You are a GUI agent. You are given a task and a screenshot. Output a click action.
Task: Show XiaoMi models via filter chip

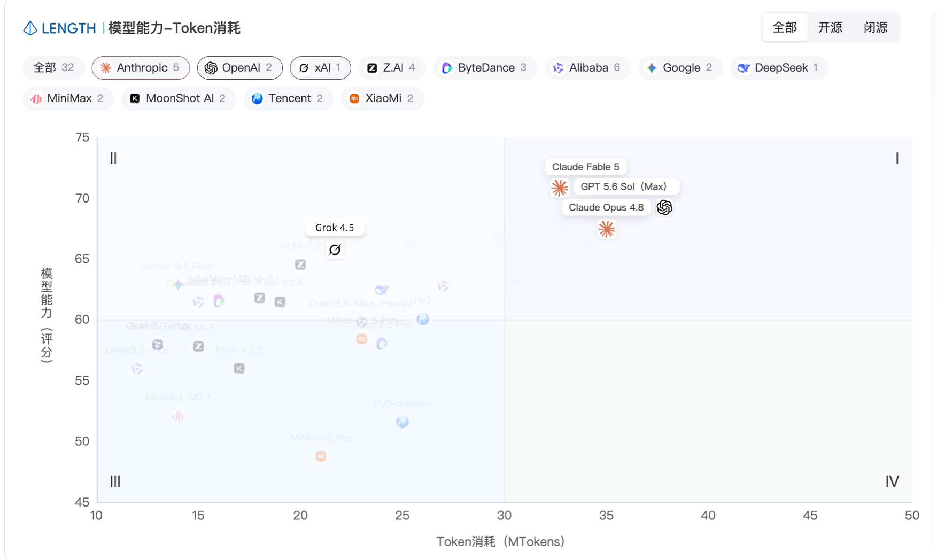pyautogui.click(x=382, y=98)
